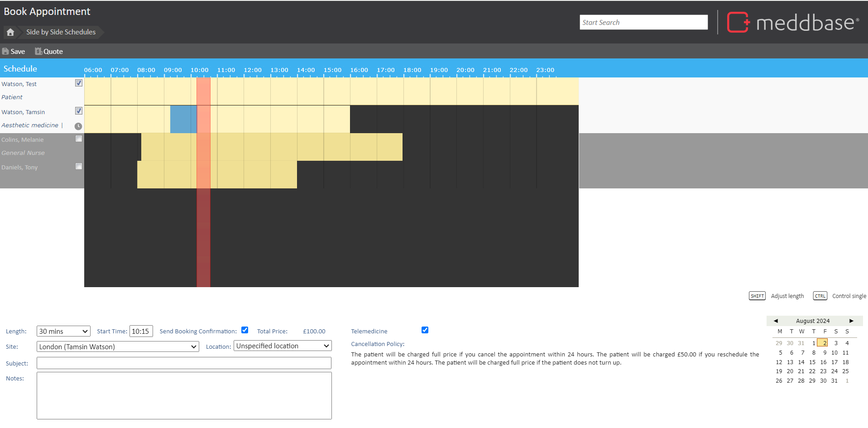The height and width of the screenshot is (428, 868).
Task: Uncheck the Watson, Test schedule checkbox
Action: [79, 83]
